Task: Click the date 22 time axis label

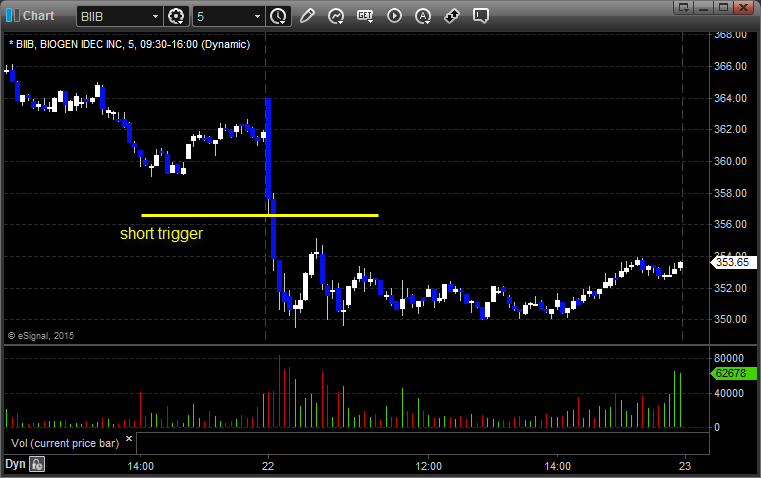Action: [268, 466]
